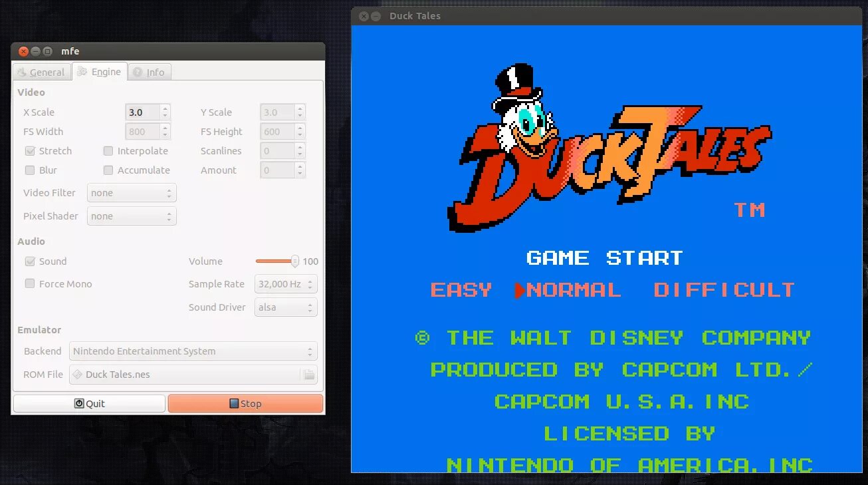Open the Backend emulator dropdown
Viewport: 868px width, 485px height.
click(x=193, y=351)
